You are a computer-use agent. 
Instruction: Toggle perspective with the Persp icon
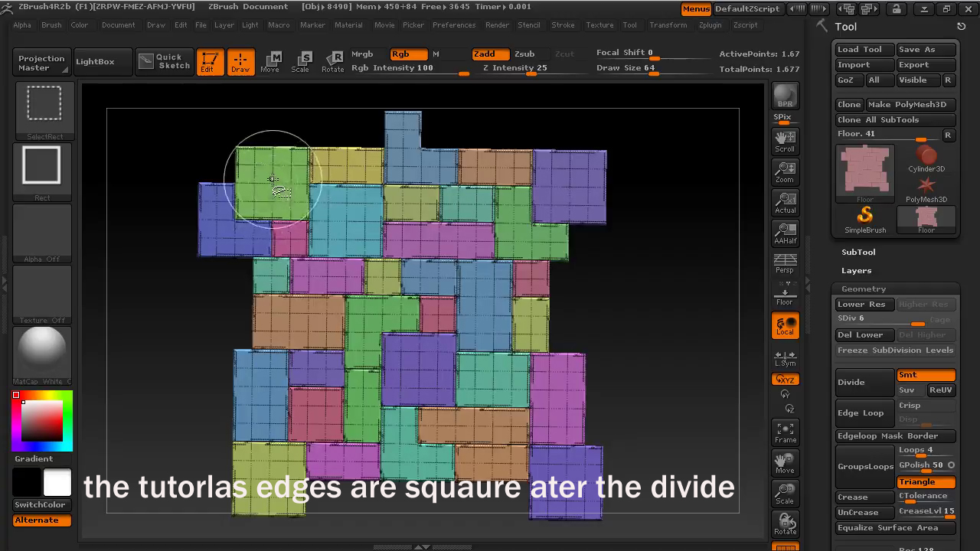click(784, 264)
